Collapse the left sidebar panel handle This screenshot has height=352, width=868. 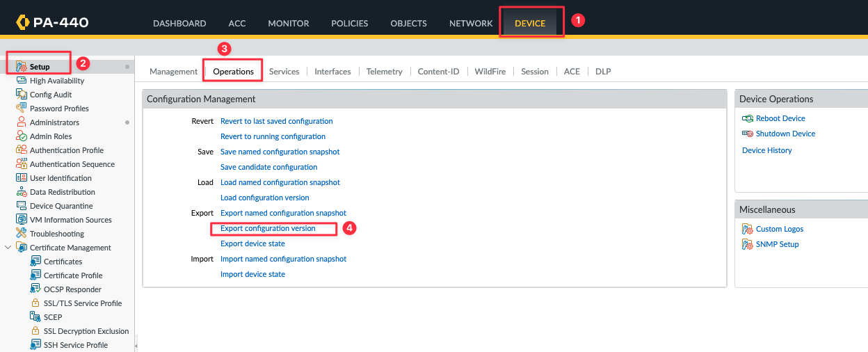pyautogui.click(x=136, y=345)
